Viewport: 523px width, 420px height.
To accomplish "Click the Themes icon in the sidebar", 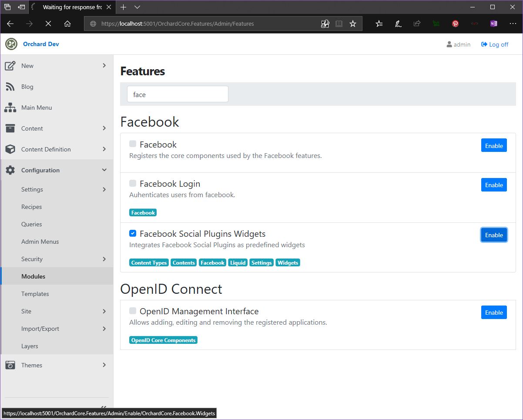I will point(10,365).
